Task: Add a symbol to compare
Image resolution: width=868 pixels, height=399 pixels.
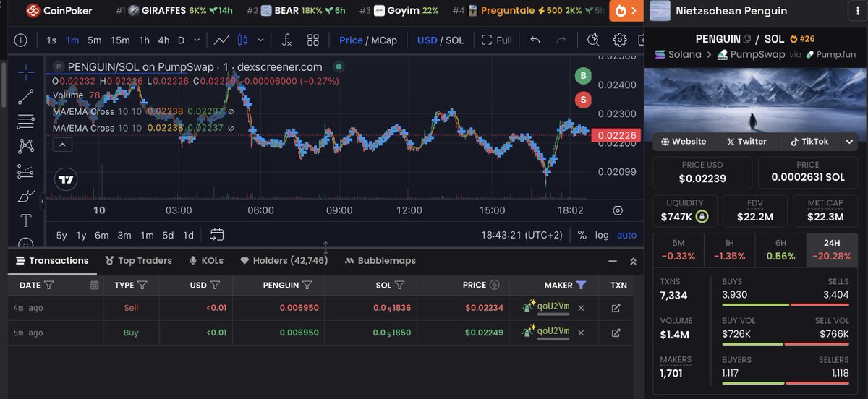Action: coord(20,40)
